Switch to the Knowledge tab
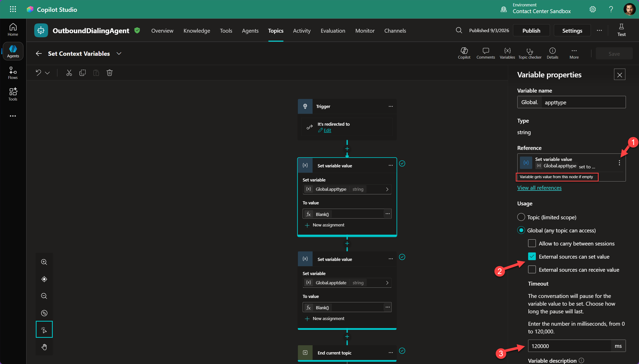 [x=197, y=31]
